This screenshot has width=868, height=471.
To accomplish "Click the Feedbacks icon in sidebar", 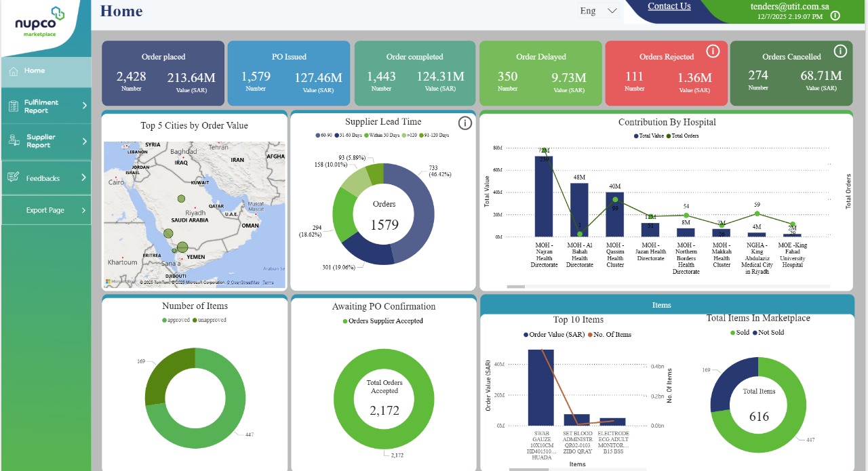I will pyautogui.click(x=13, y=178).
